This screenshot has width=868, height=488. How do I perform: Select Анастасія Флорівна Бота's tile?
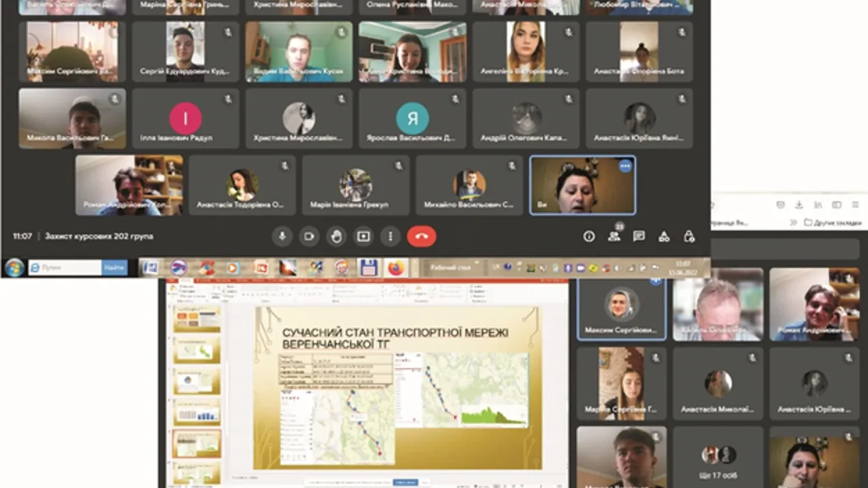(x=639, y=52)
